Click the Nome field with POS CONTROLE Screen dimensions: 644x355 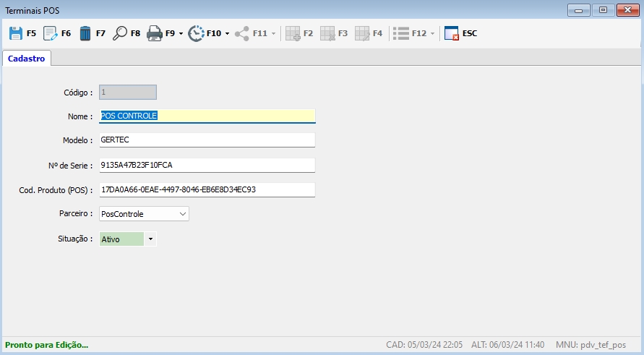pyautogui.click(x=207, y=116)
